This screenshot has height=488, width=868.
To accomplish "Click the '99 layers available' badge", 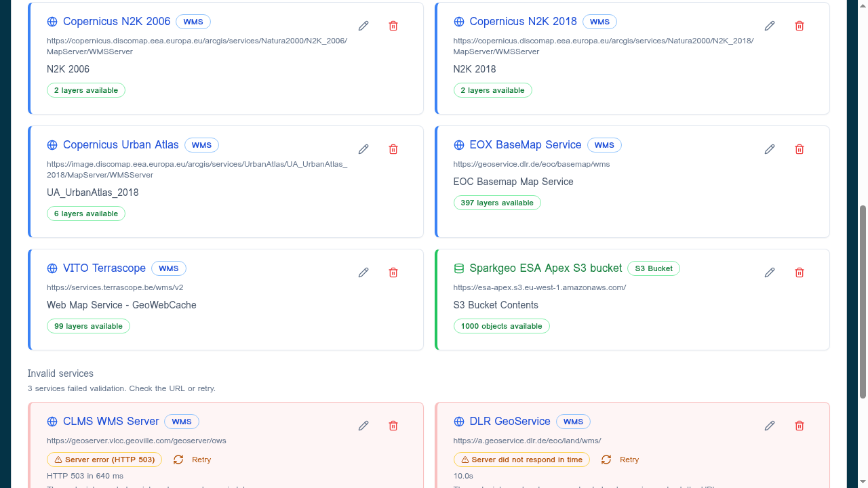I will click(x=88, y=326).
